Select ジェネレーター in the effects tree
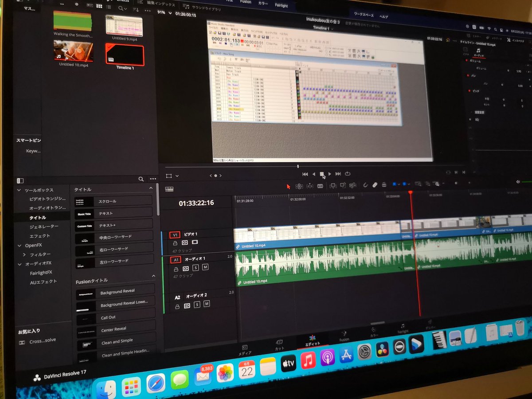The width and height of the screenshot is (532, 399). pyautogui.click(x=44, y=227)
